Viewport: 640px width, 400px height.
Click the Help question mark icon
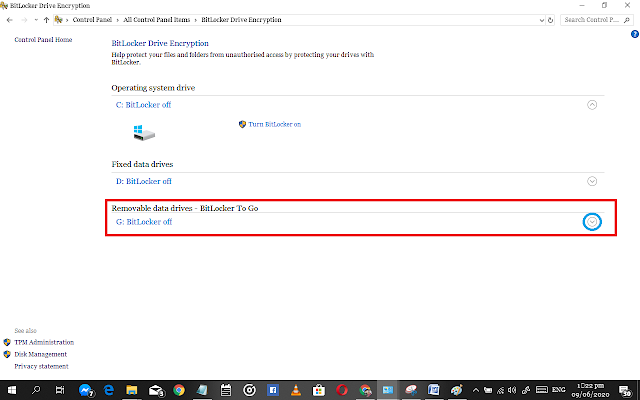click(635, 34)
